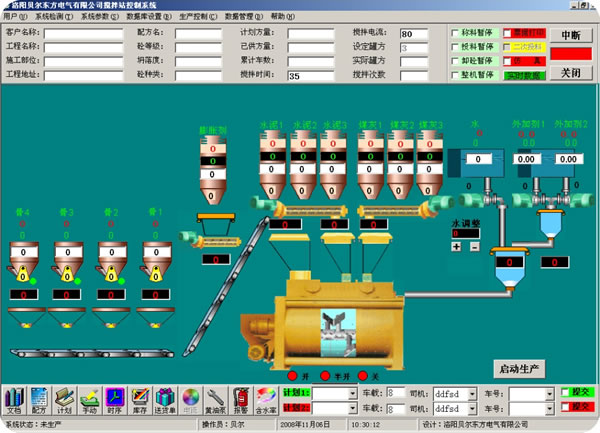Open the 用户 menu
This screenshot has width=600, height=433.
pos(15,16)
